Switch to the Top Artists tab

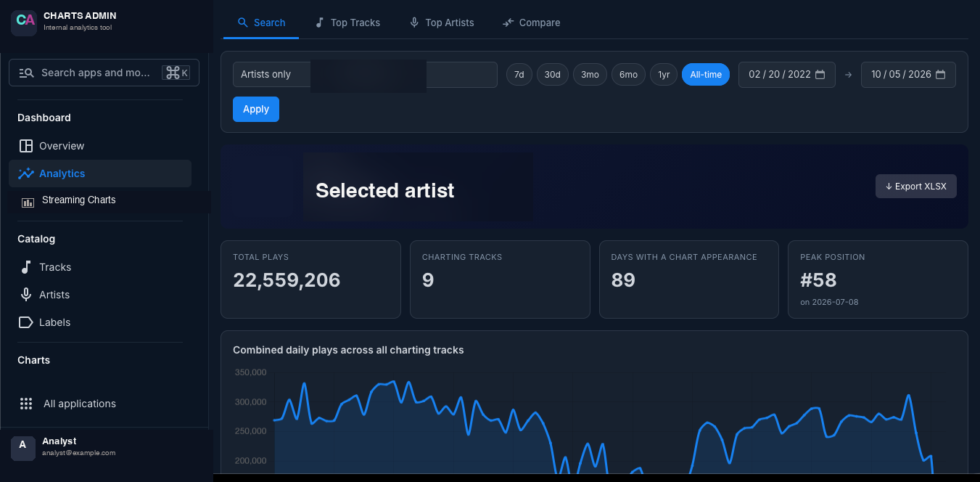click(x=442, y=23)
